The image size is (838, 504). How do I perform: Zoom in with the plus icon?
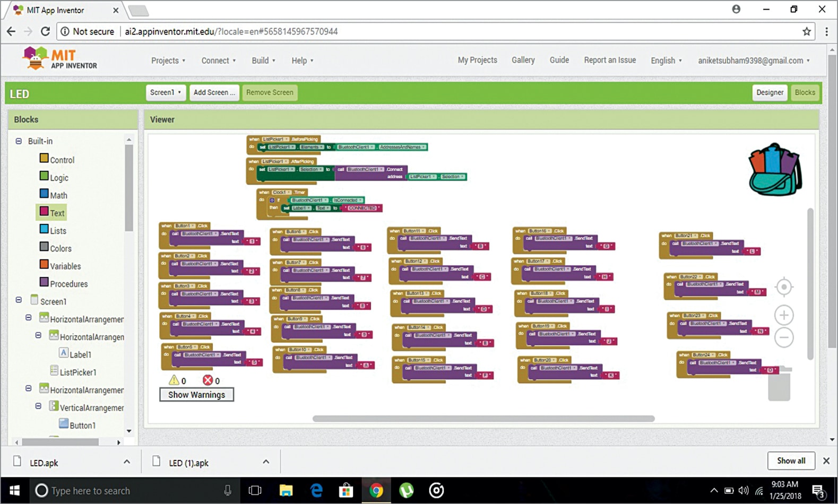[x=783, y=315]
